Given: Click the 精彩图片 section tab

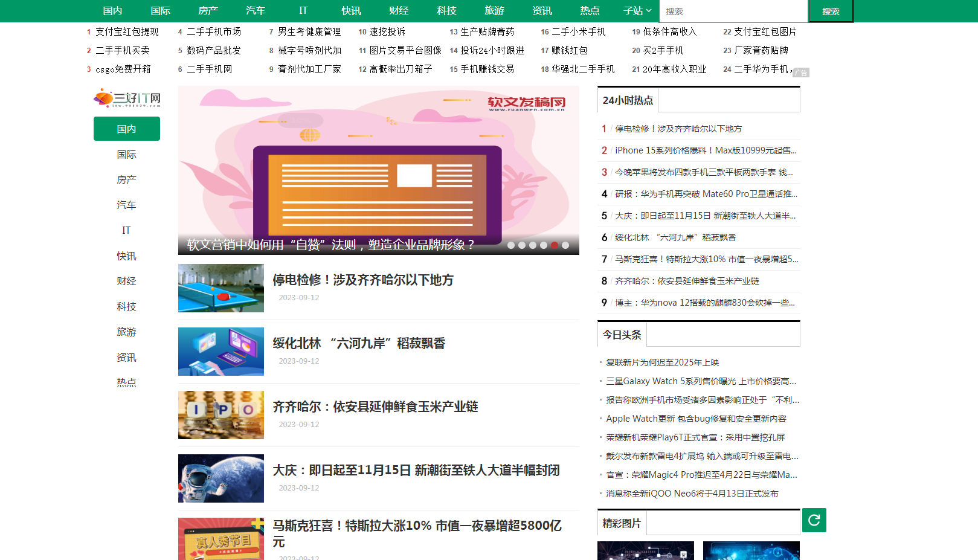Looking at the screenshot, I should coord(622,523).
